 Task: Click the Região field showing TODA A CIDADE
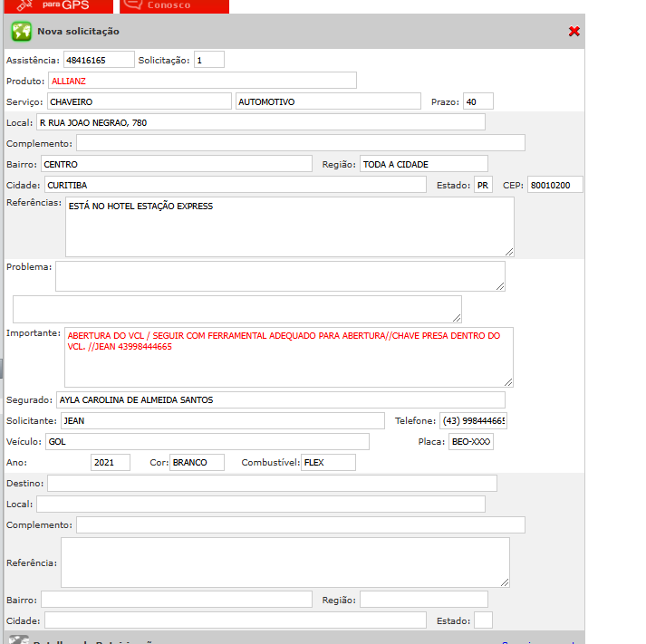[423, 164]
